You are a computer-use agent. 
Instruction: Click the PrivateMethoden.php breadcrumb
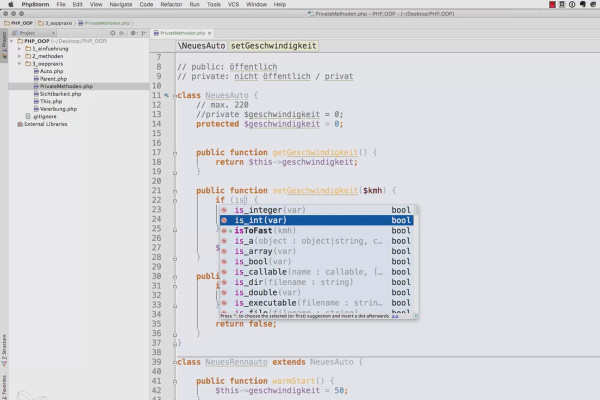point(104,23)
